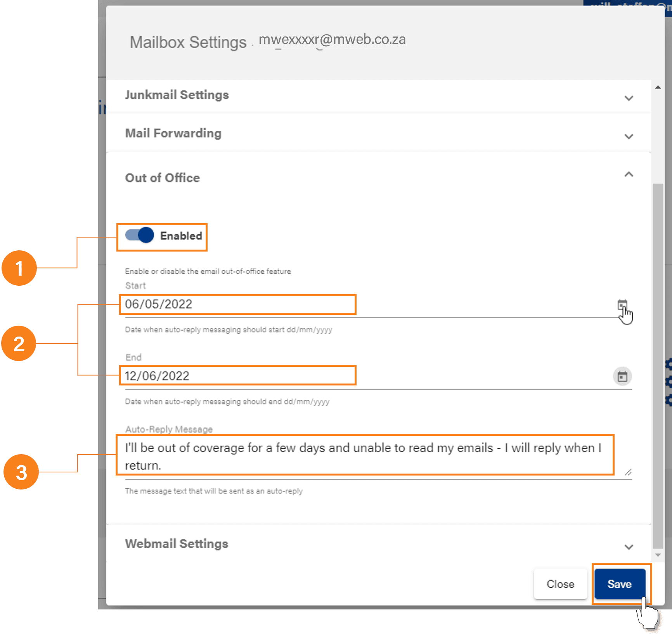
Task: Click the Junkmail Settings heading
Action: tap(177, 95)
